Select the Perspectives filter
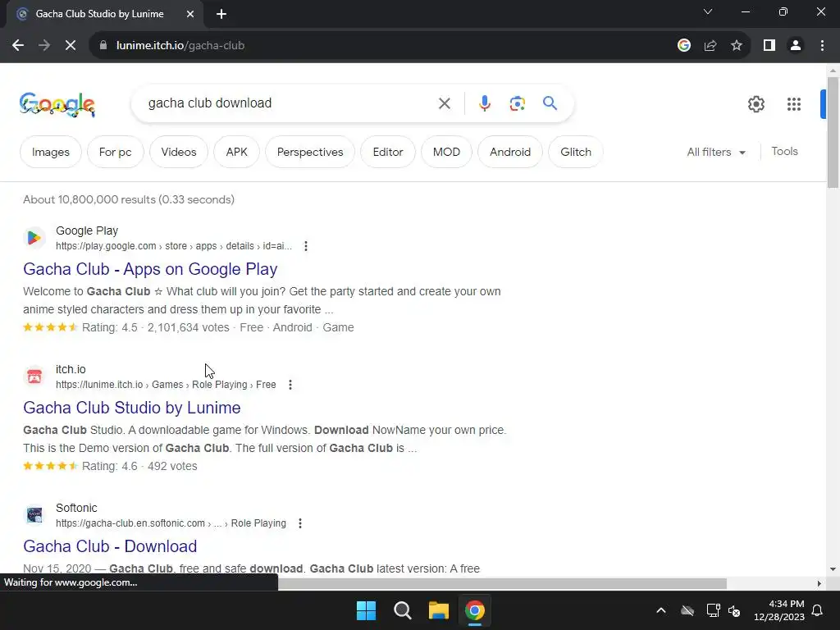The width and height of the screenshot is (840, 630). (309, 152)
